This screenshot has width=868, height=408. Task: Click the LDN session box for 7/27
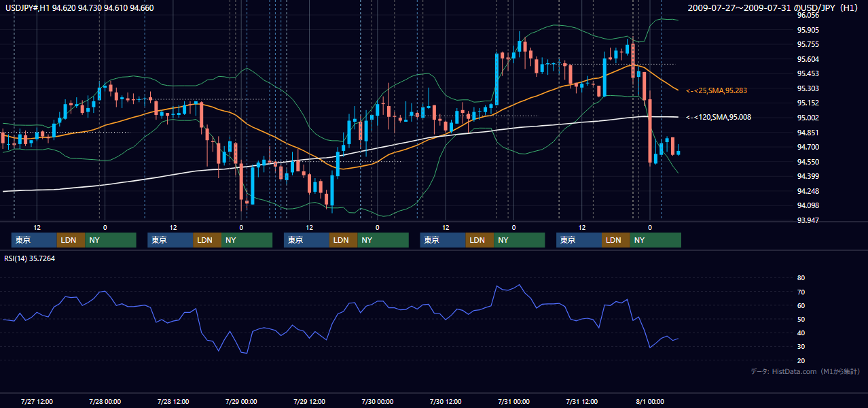tap(71, 240)
